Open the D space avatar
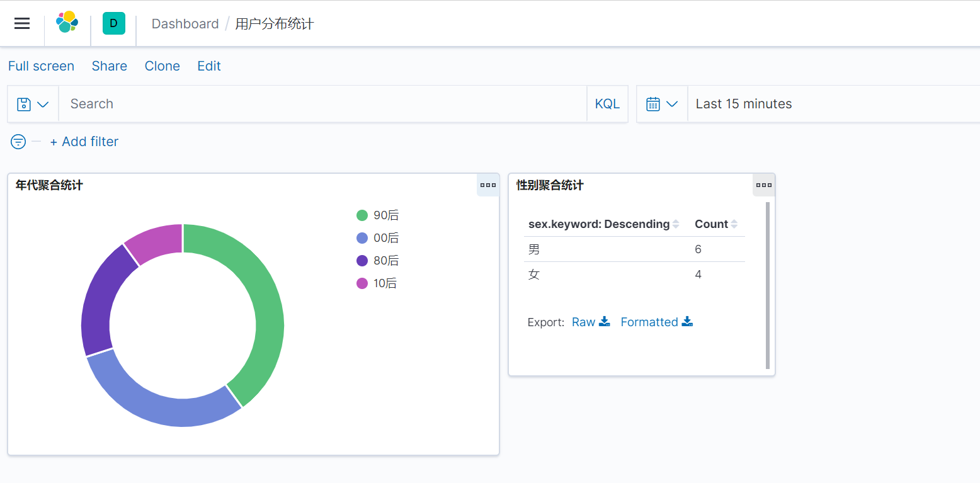The width and height of the screenshot is (980, 483). [x=114, y=23]
